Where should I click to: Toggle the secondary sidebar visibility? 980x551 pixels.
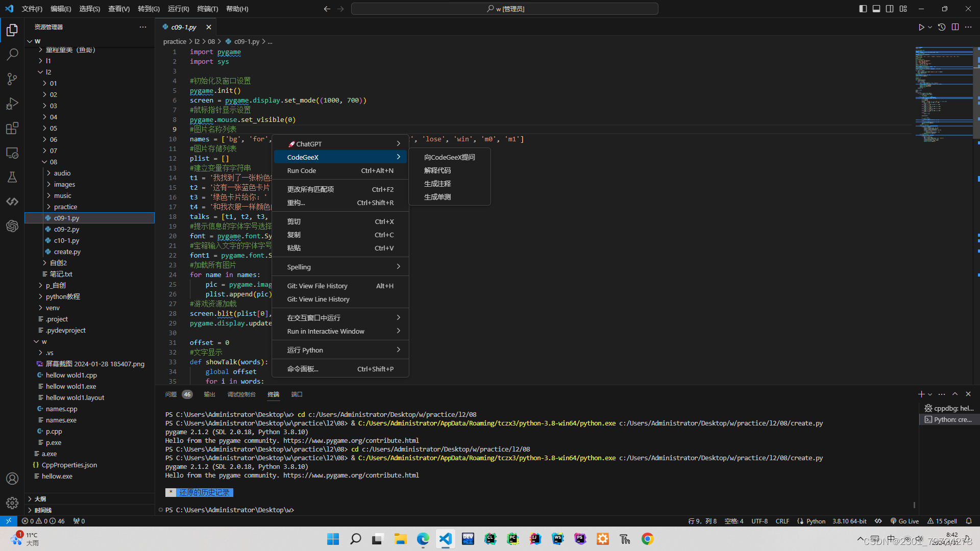[x=889, y=9]
